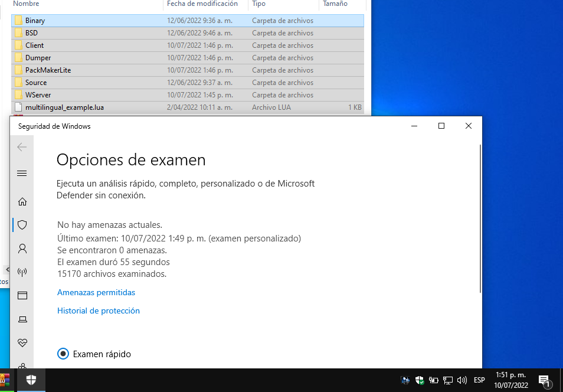Open Virus and threat protection shield icon
Image resolution: width=563 pixels, height=392 pixels.
[x=22, y=225]
